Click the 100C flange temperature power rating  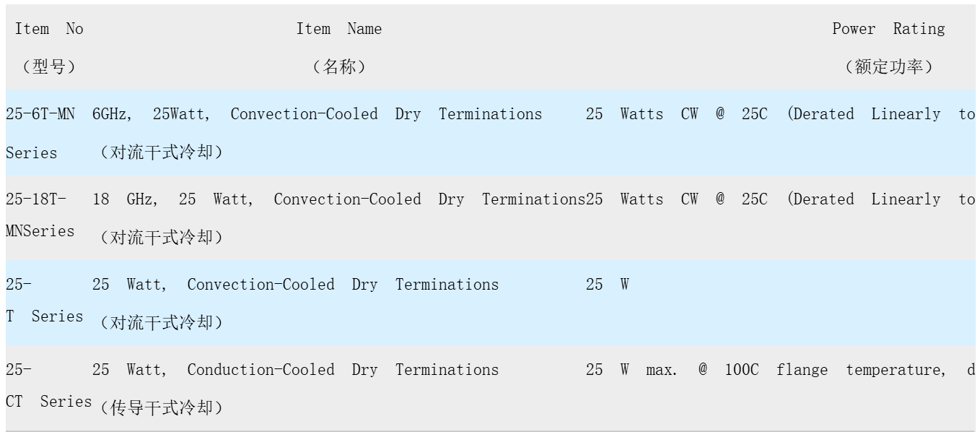click(780, 370)
